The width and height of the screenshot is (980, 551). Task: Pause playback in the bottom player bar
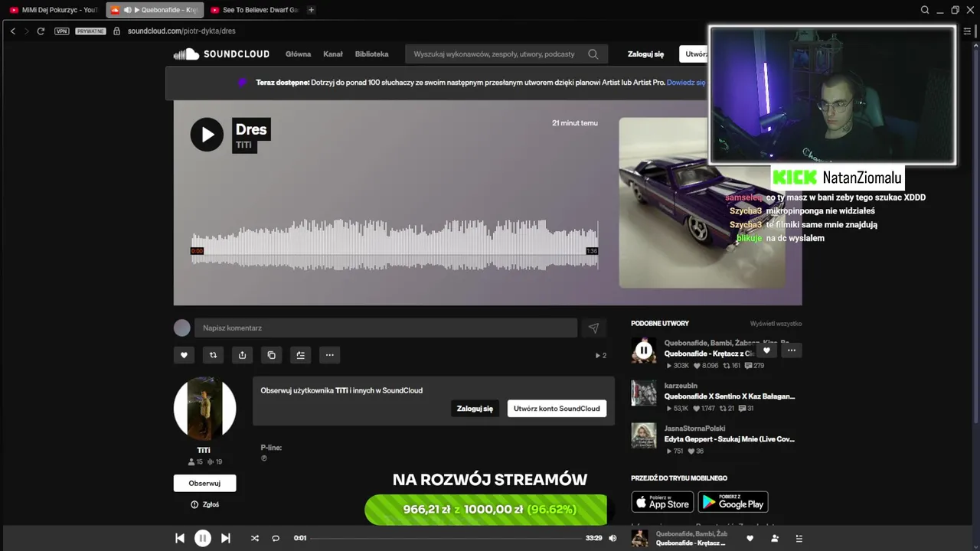203,538
